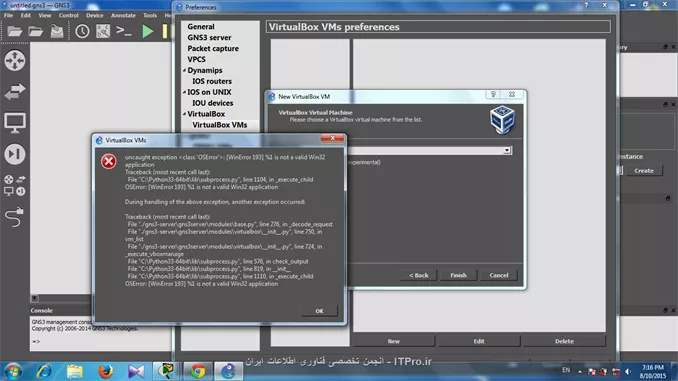
Task: Open the snapshot clock icon in GNS3 toolbar
Action: tap(82, 31)
